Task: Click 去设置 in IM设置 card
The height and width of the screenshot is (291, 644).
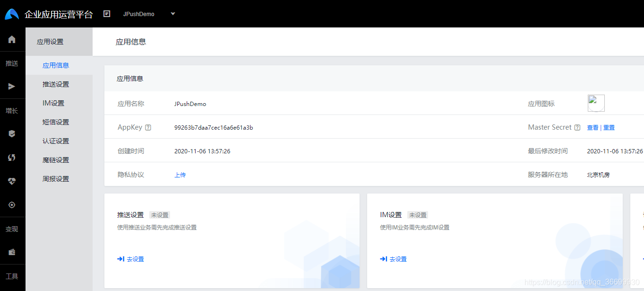Action: click(x=394, y=259)
